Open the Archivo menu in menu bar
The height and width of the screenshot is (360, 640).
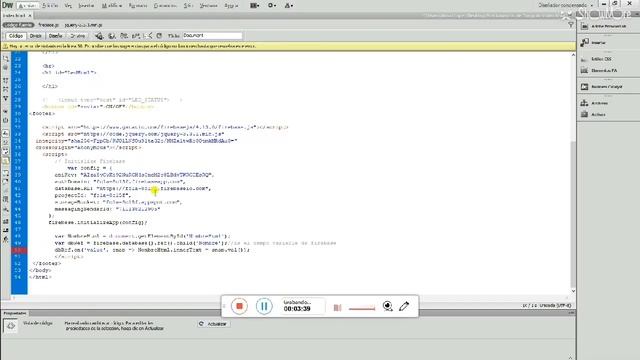28,6
